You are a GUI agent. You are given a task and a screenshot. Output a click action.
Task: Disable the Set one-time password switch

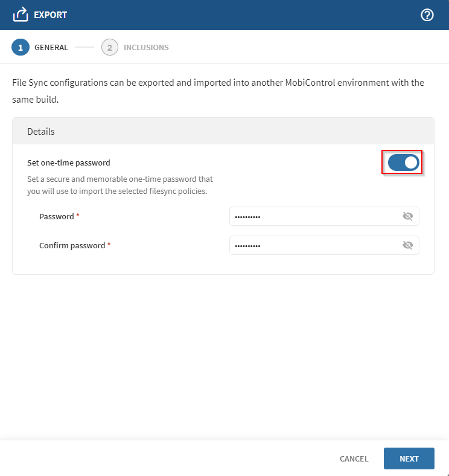[403, 162]
